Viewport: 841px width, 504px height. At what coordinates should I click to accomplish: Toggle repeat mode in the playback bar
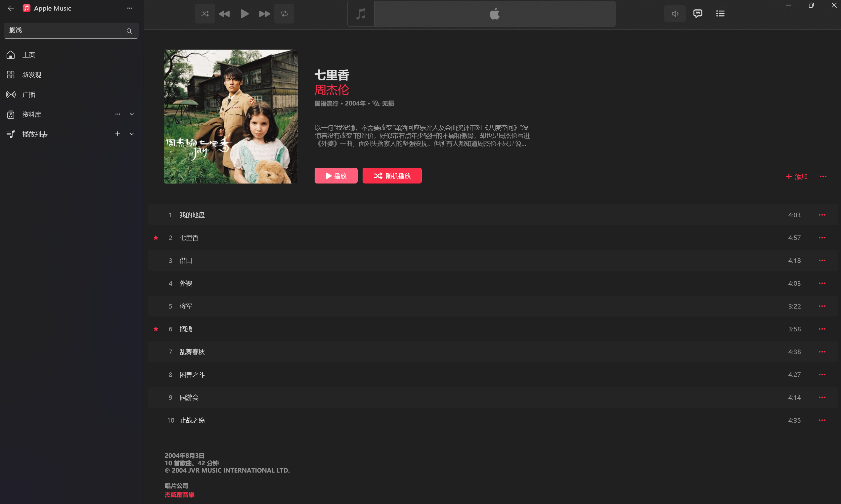click(284, 14)
